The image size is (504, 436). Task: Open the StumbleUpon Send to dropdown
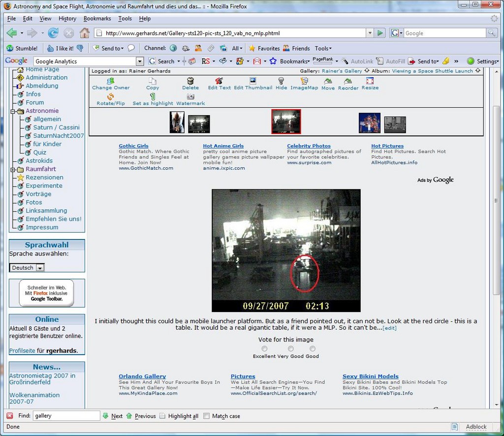pyautogui.click(x=108, y=48)
